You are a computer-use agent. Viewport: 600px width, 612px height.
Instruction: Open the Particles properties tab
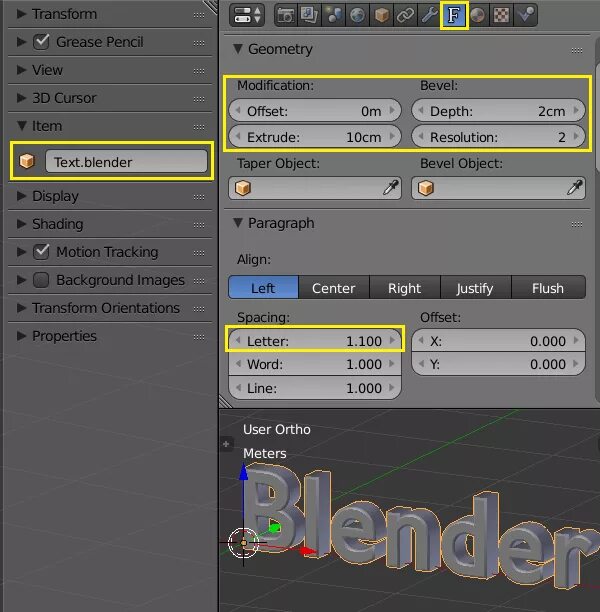pos(525,16)
